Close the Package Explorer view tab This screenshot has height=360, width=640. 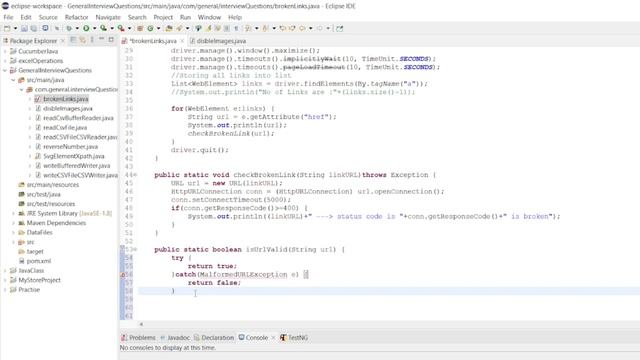(63, 40)
